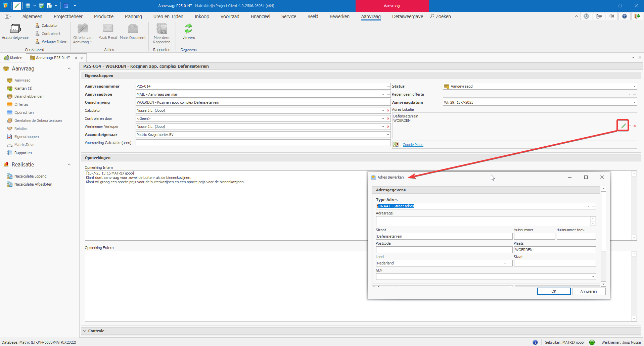Click Postcode input field
This screenshot has width=644, height=346.
pos(444,250)
